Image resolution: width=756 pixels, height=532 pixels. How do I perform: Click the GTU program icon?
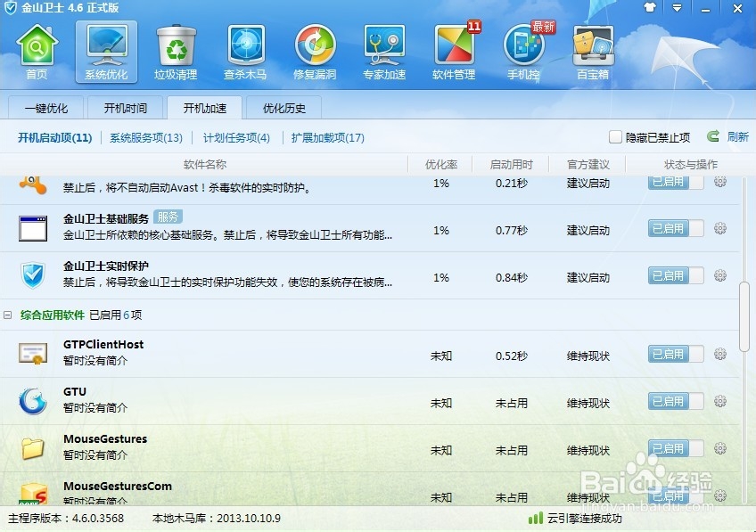pos(33,401)
